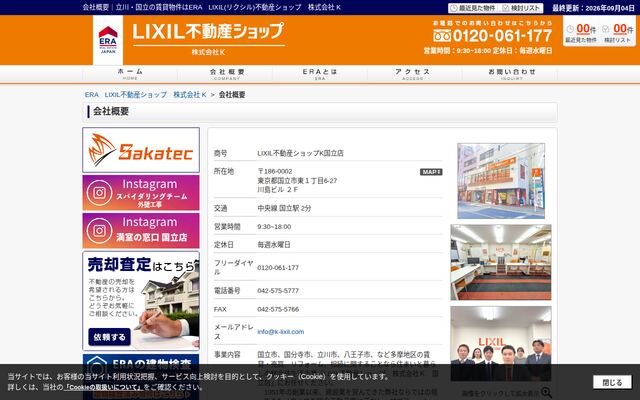Image resolution: width=640 pixels, height=400 pixels.
Task: Select the phone number 042-575-5777
Action: click(278, 291)
